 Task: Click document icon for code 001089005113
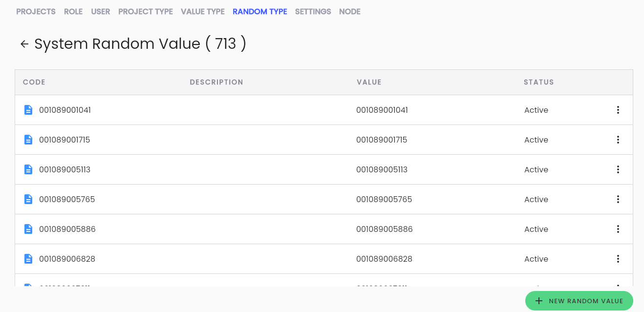pyautogui.click(x=28, y=169)
